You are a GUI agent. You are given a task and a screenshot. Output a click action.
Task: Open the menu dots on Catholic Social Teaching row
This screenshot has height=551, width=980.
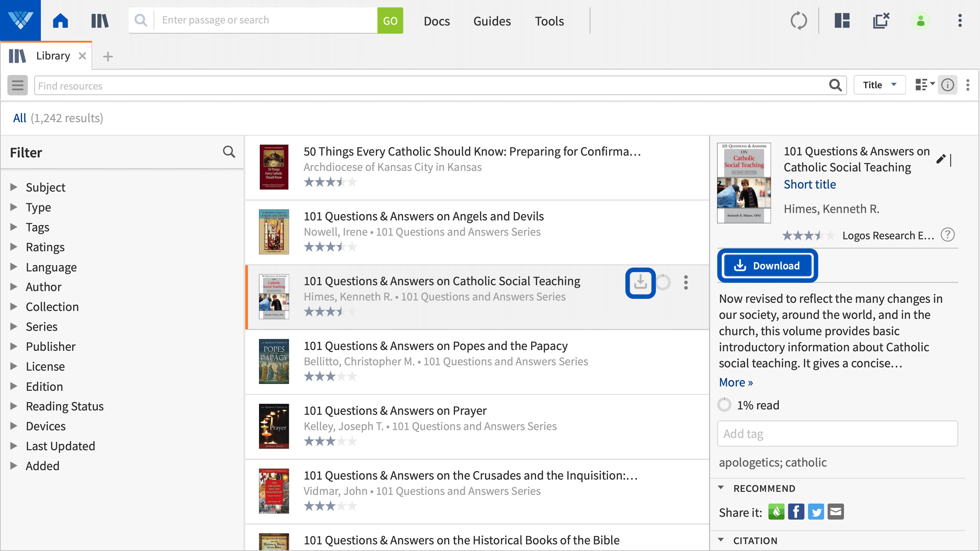[686, 283]
